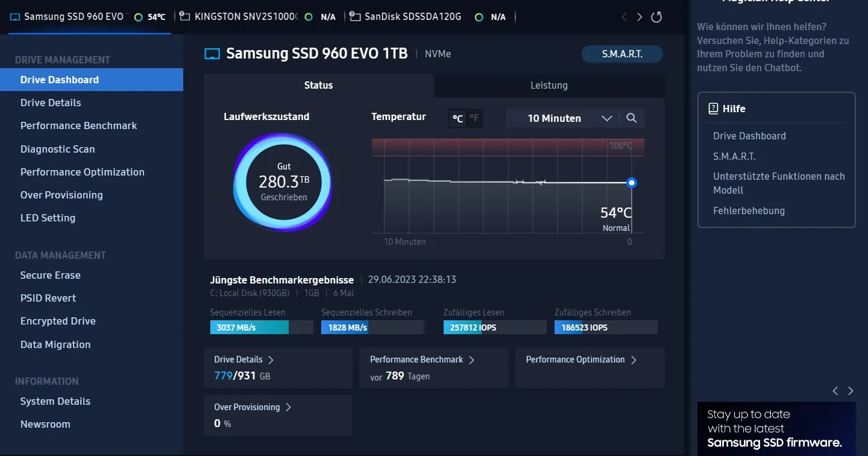This screenshot has width=868, height=456.
Task: Click the status circle of the KINGSTON drive
Action: pyautogui.click(x=309, y=17)
